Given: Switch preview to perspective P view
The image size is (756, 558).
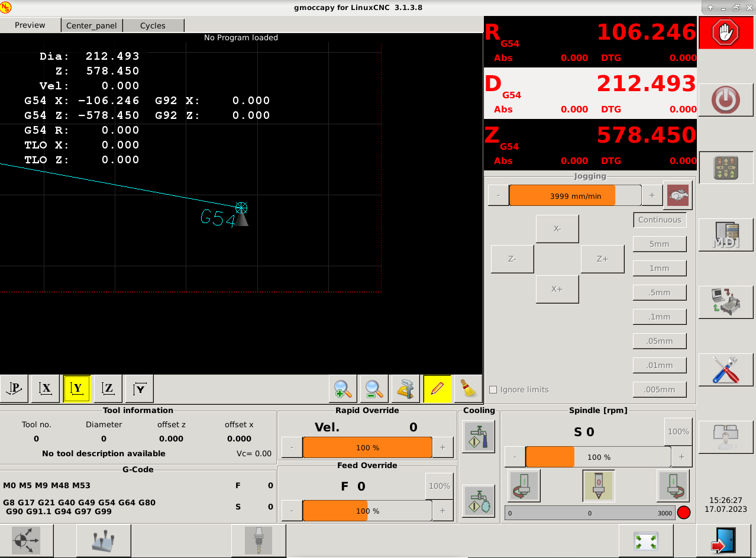Looking at the screenshot, I should [15, 389].
